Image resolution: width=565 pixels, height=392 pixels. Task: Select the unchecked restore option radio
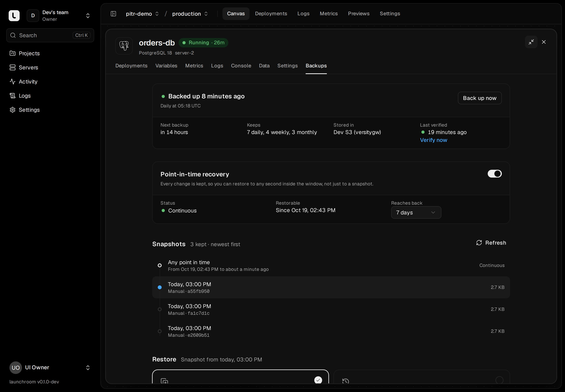(499, 380)
